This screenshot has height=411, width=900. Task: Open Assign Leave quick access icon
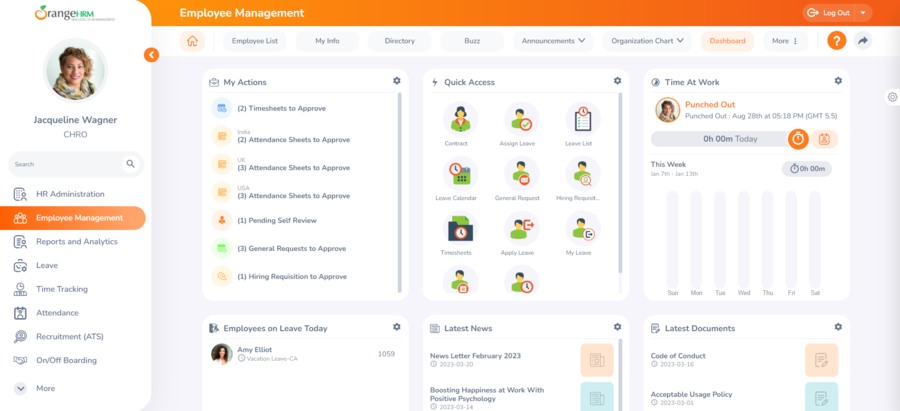(x=521, y=120)
